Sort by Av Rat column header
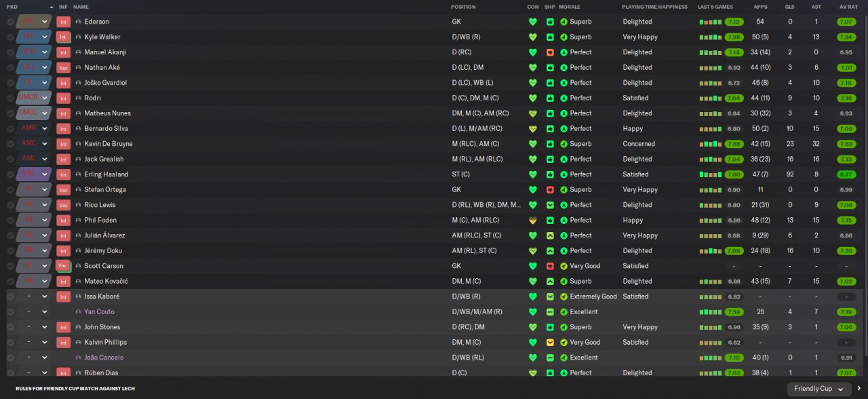This screenshot has width=868, height=399. pos(848,7)
